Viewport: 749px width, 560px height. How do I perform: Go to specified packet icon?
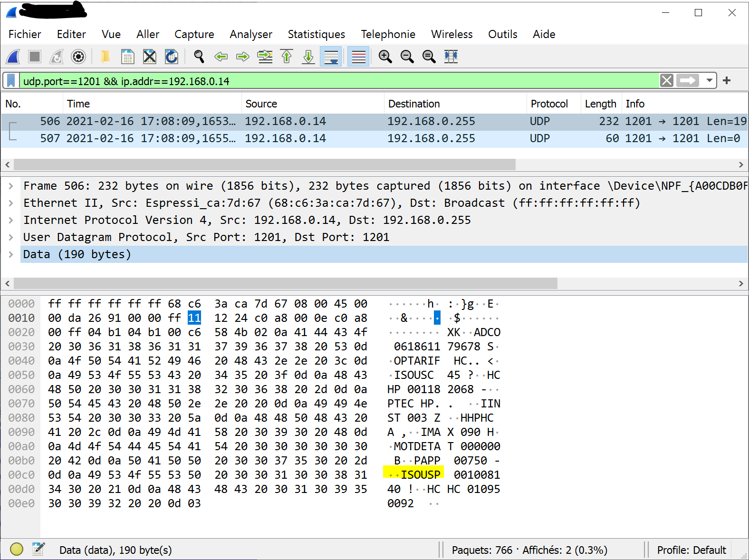(265, 57)
